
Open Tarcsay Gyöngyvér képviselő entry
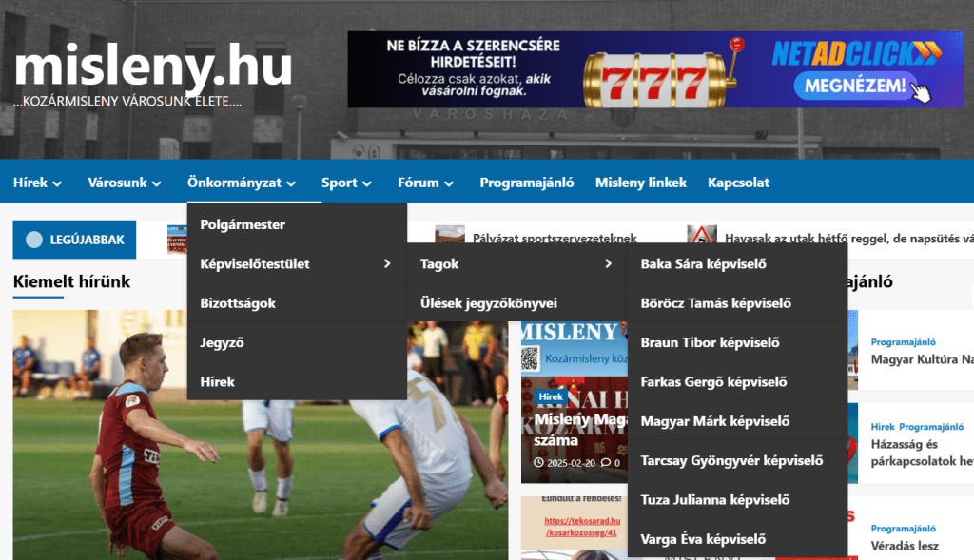[738, 460]
